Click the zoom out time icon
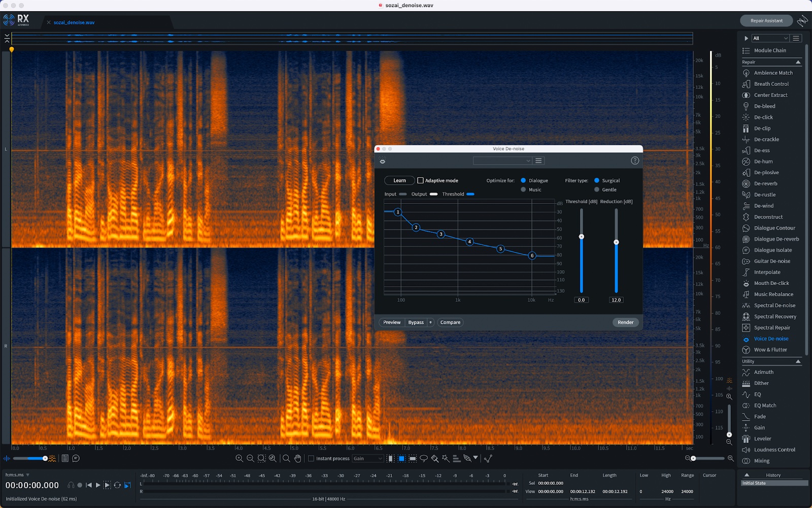The width and height of the screenshot is (812, 508). 250,458
